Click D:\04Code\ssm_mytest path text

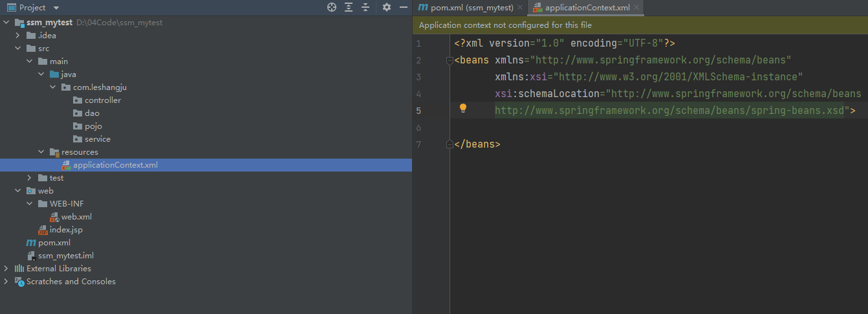120,23
